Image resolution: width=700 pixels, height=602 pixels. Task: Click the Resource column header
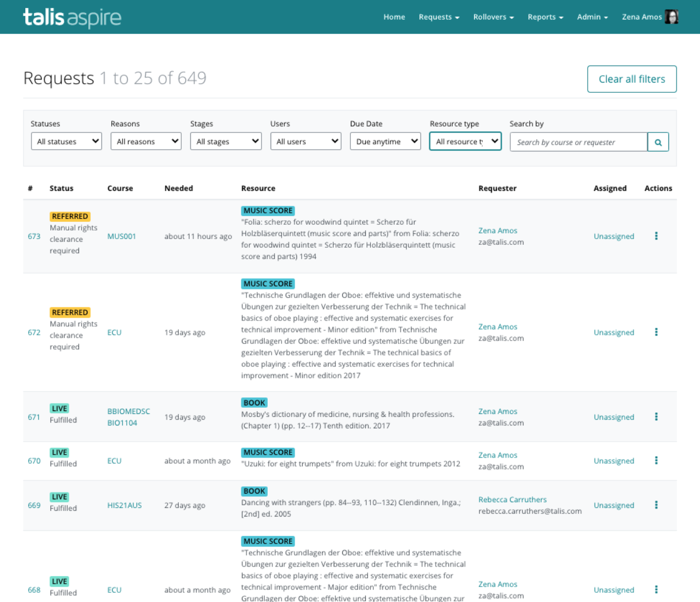[x=258, y=188]
